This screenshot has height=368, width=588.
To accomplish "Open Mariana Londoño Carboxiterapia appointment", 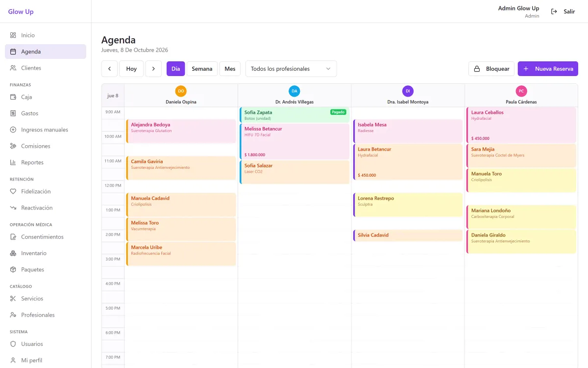I will tap(521, 217).
